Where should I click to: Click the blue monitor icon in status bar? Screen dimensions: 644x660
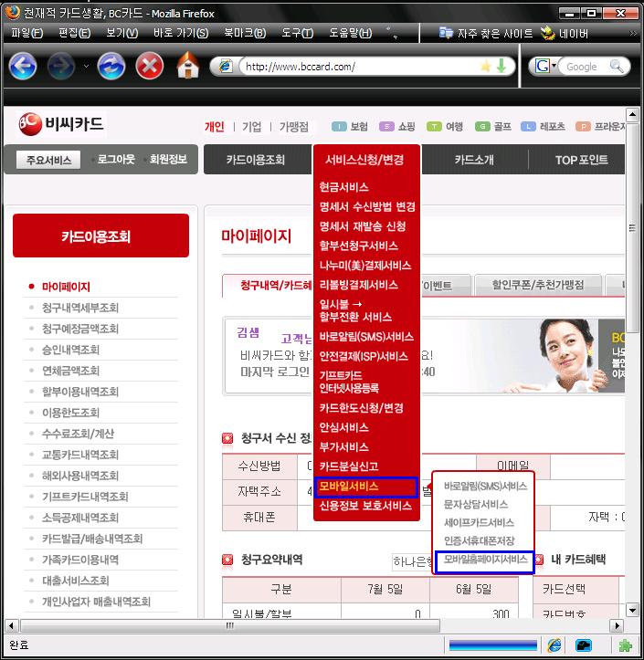pyautogui.click(x=584, y=644)
